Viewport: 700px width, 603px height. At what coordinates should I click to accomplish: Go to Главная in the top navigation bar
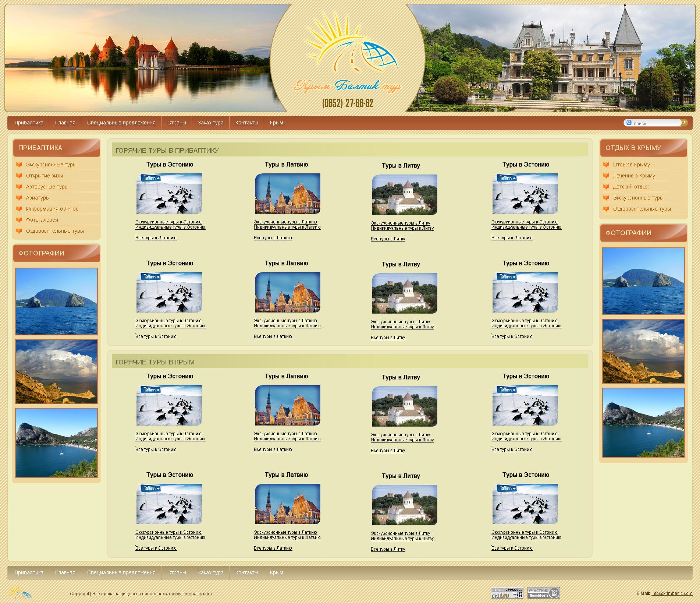(65, 123)
